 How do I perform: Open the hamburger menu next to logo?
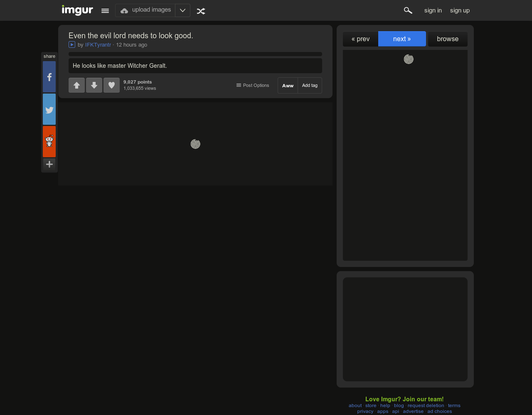105,11
